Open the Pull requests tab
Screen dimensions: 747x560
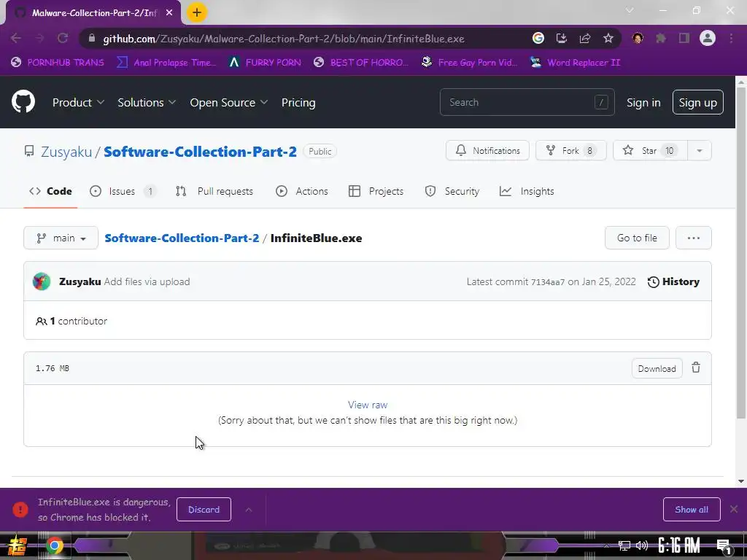(x=214, y=191)
